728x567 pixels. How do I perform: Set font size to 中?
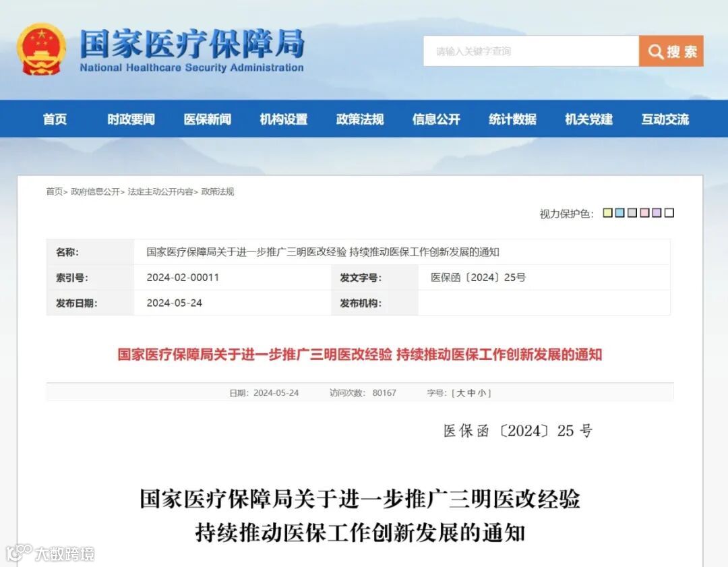[x=471, y=393]
